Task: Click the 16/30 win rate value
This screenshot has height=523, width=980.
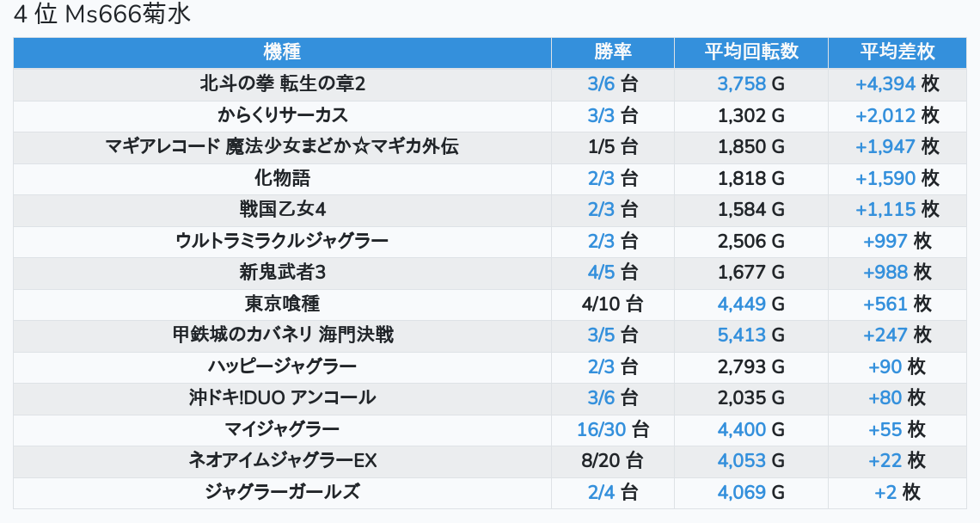Action: click(601, 429)
